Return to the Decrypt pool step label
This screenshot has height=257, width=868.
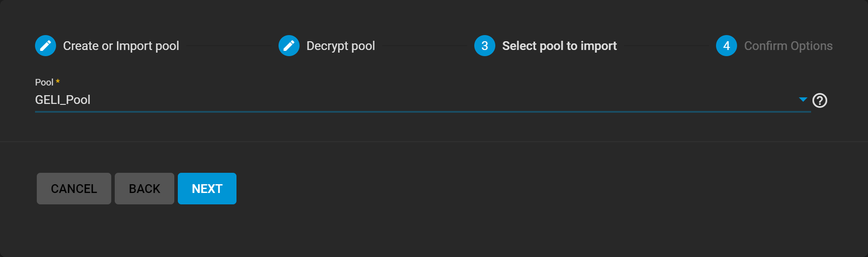(x=341, y=46)
